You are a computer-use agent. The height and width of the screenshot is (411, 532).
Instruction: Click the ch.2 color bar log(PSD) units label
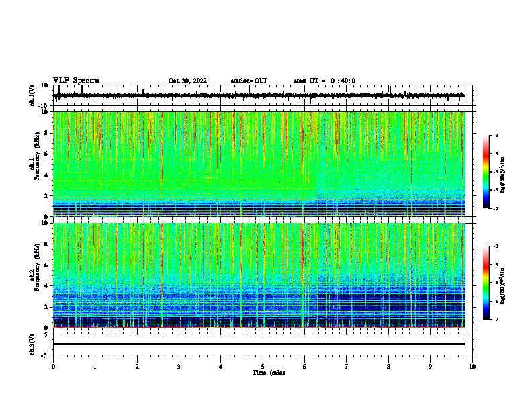(503, 286)
